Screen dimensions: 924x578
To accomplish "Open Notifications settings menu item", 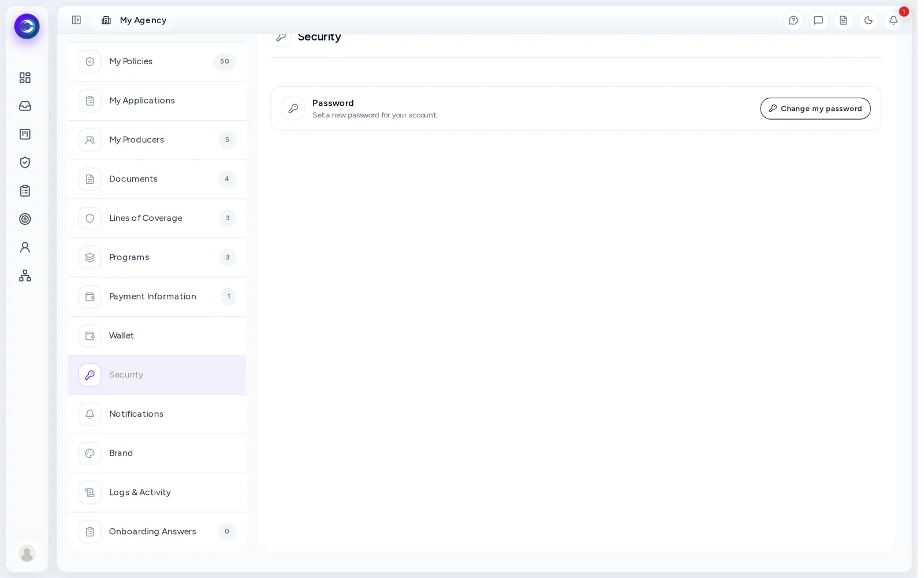I will coord(157,414).
